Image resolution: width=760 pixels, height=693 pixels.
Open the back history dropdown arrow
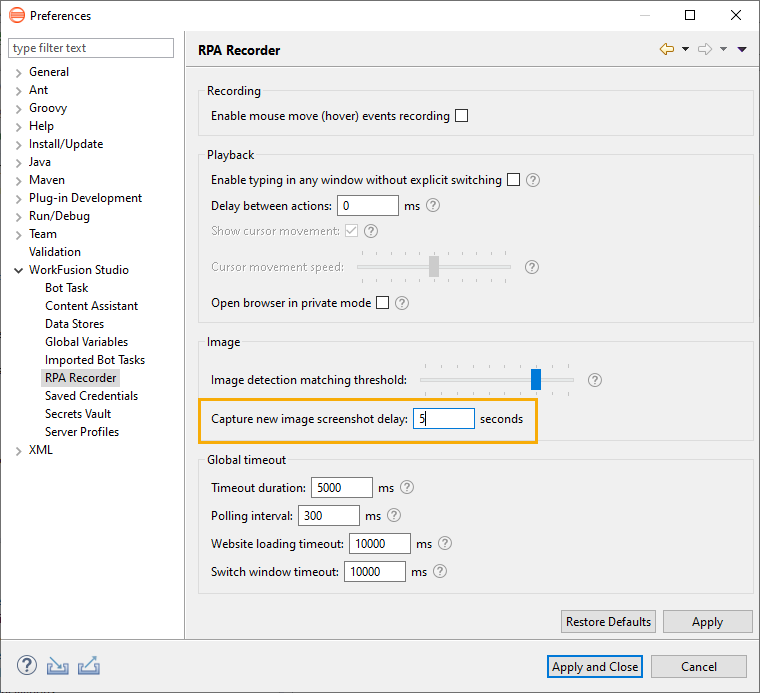(685, 49)
